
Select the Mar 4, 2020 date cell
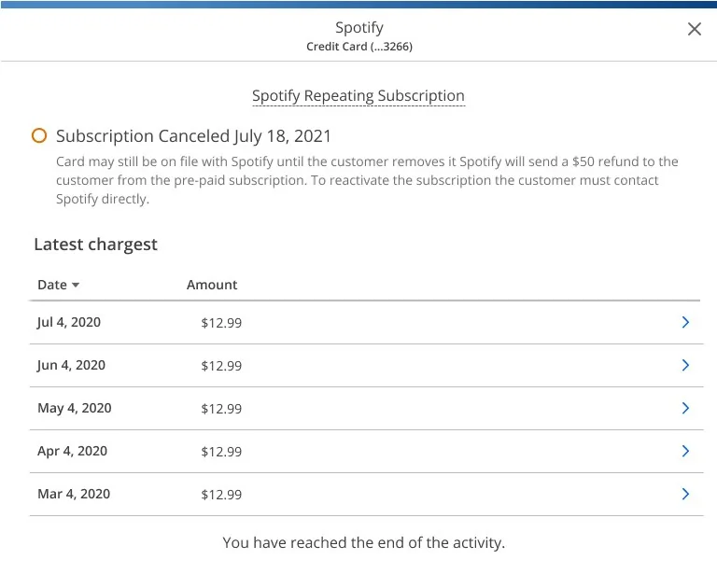(x=74, y=494)
